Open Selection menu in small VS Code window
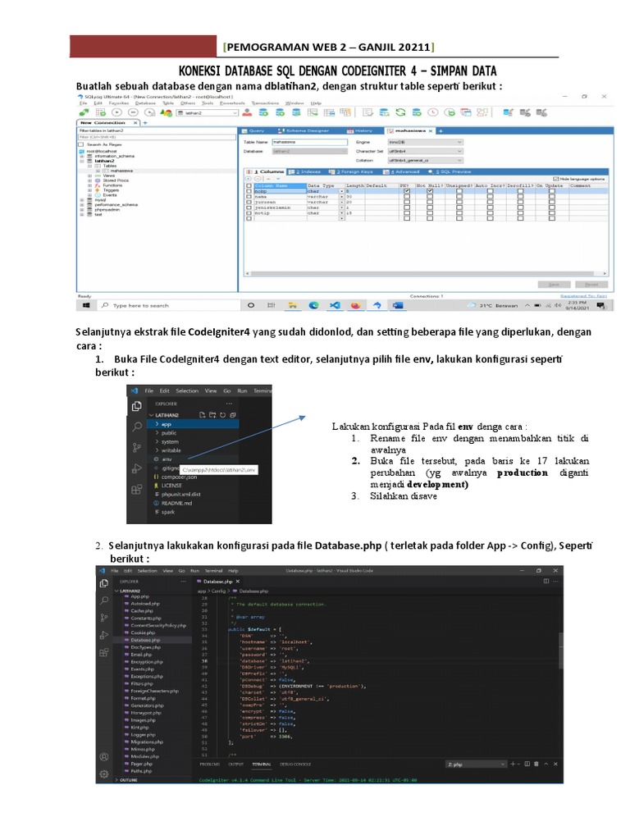This screenshot has height=840, width=630. pyautogui.click(x=187, y=391)
